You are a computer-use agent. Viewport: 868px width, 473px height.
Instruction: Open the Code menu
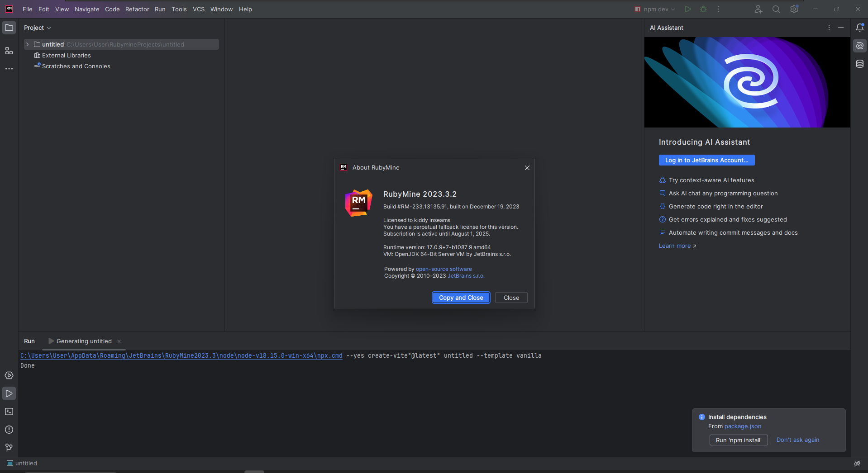point(112,9)
